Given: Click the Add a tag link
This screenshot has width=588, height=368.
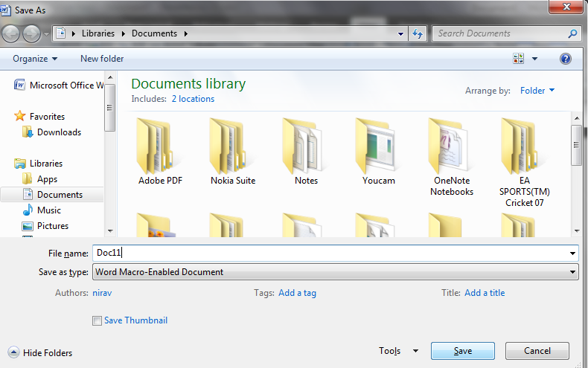Looking at the screenshot, I should pos(297,293).
